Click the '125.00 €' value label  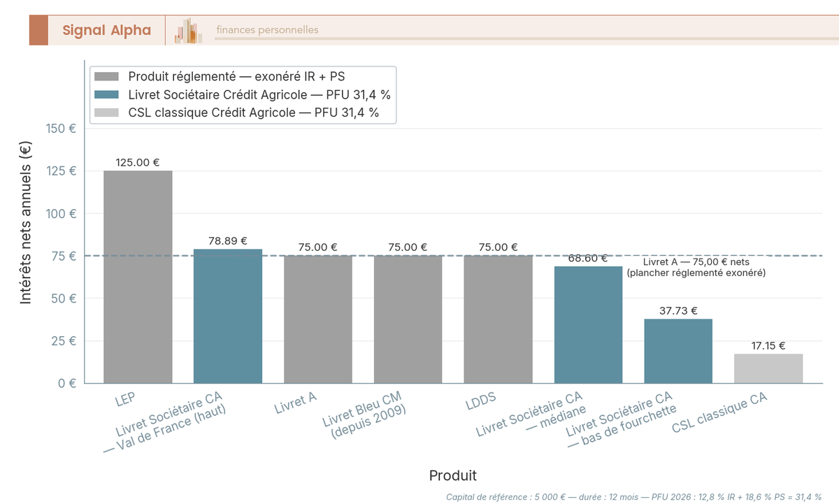click(138, 162)
